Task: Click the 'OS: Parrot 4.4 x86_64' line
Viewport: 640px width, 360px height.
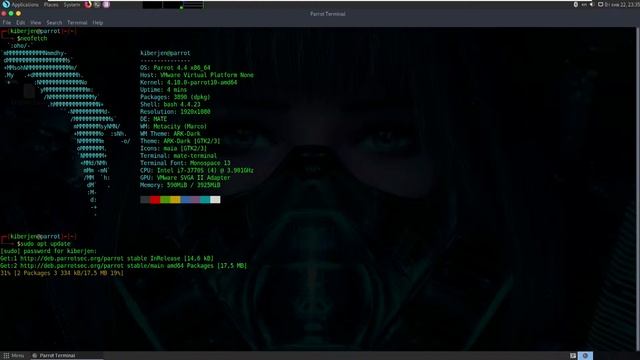Action: point(176,68)
